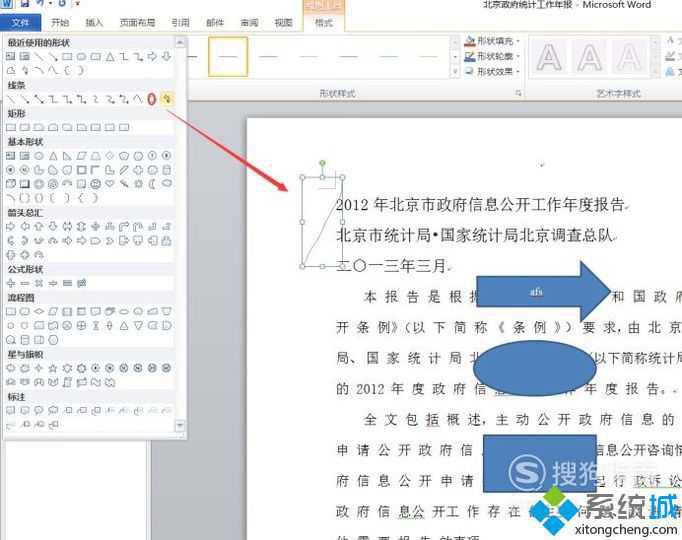The height and width of the screenshot is (540, 682).
Task: Select the up arrow under 箭头总汇
Action: pos(39,227)
